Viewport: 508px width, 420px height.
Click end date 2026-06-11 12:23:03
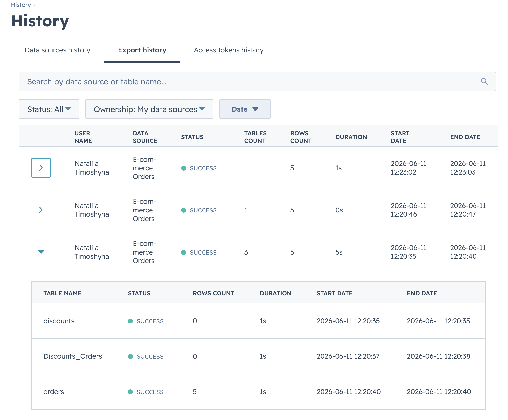[468, 168]
